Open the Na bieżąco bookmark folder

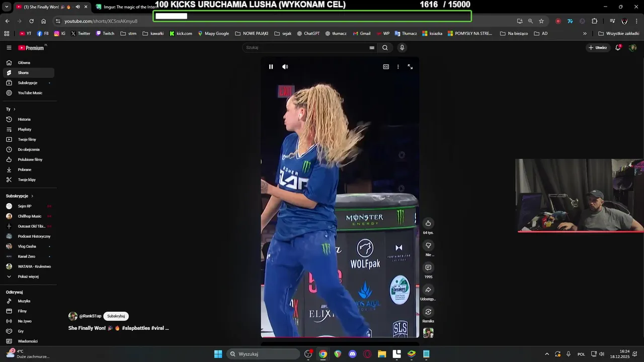click(514, 34)
